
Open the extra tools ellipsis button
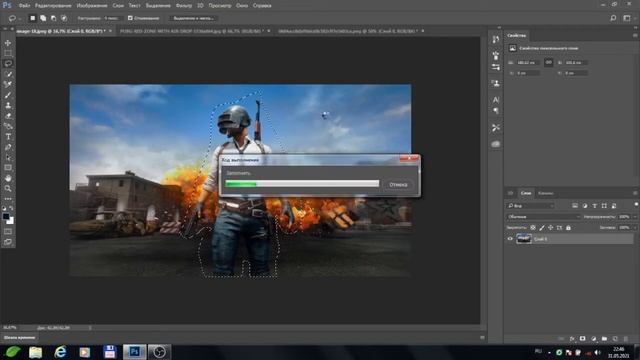(8, 199)
